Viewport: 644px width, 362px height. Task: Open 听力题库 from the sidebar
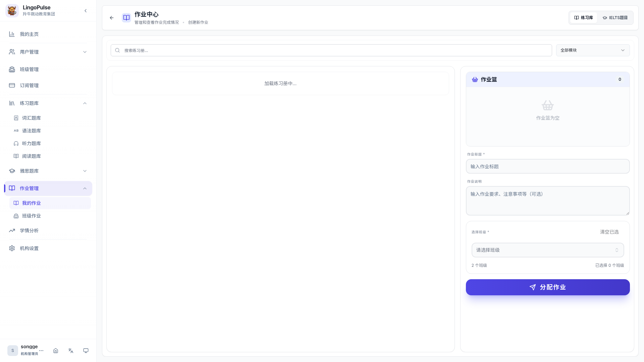[x=32, y=143]
